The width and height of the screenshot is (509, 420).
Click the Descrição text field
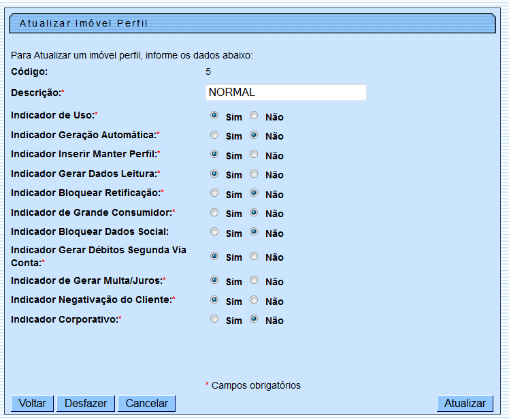click(286, 92)
